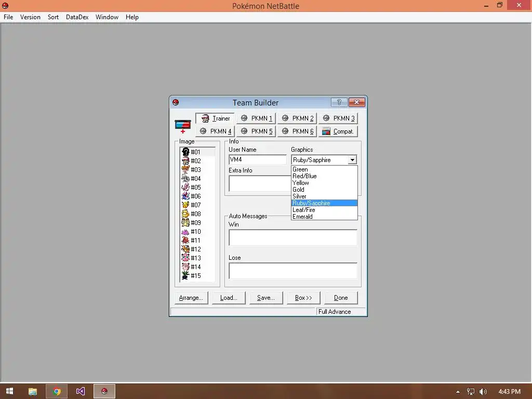Expand the Box >> button
Image resolution: width=532 pixels, height=399 pixels.
[x=303, y=298]
